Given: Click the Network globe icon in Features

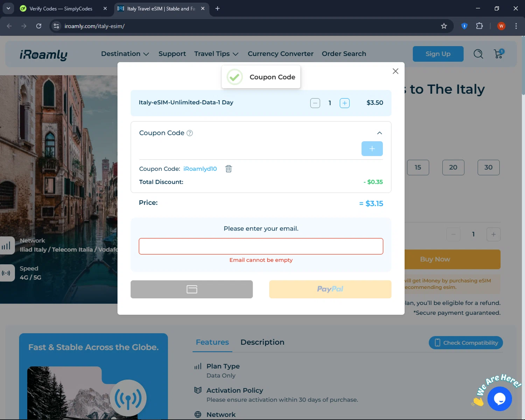Looking at the screenshot, I should [x=198, y=414].
